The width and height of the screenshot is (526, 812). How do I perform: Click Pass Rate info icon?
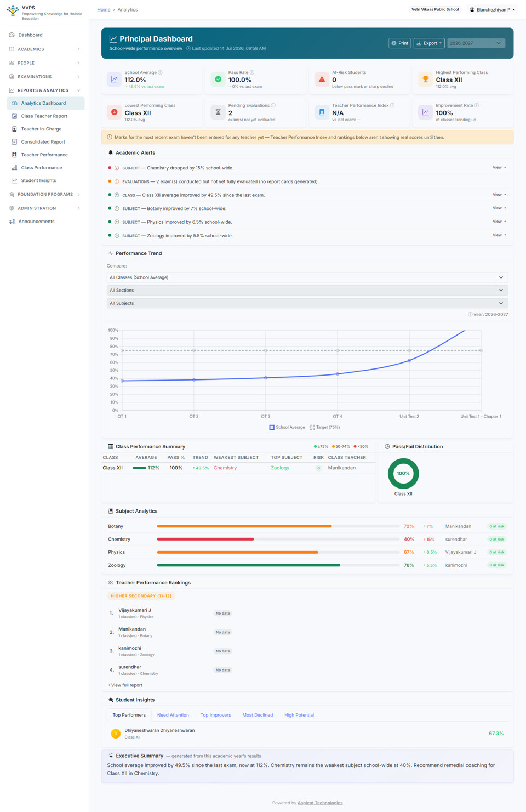(252, 72)
